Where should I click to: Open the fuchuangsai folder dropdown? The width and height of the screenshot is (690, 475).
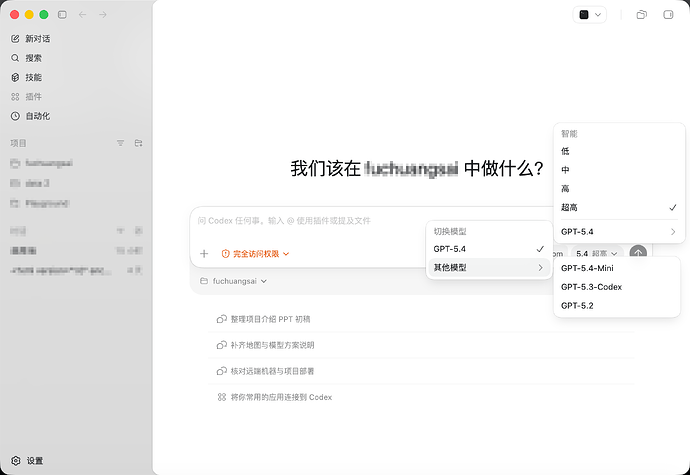tap(233, 281)
